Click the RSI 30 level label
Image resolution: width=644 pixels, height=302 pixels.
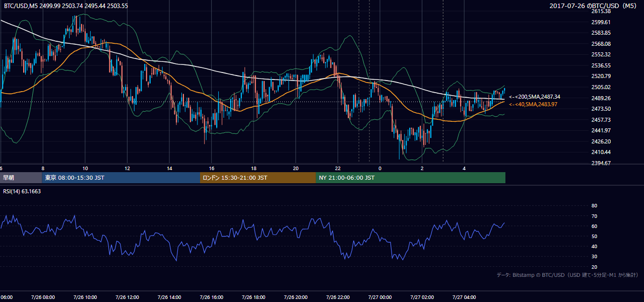pyautogui.click(x=594, y=257)
